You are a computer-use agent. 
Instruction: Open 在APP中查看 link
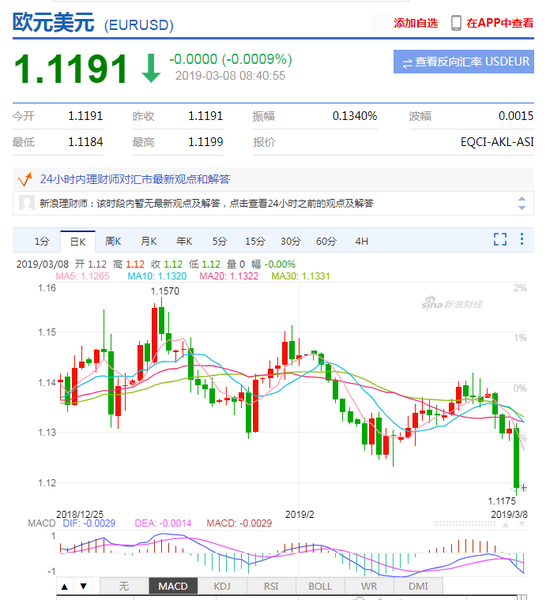499,23
